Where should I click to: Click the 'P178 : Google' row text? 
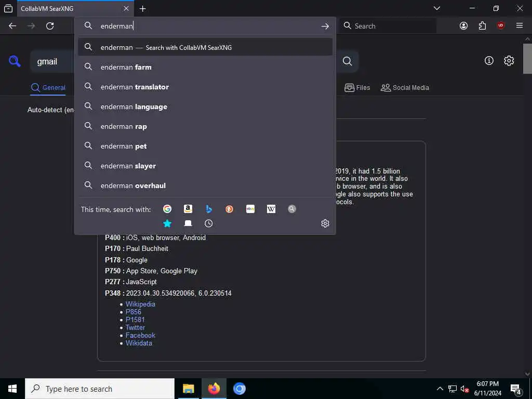pos(126,260)
